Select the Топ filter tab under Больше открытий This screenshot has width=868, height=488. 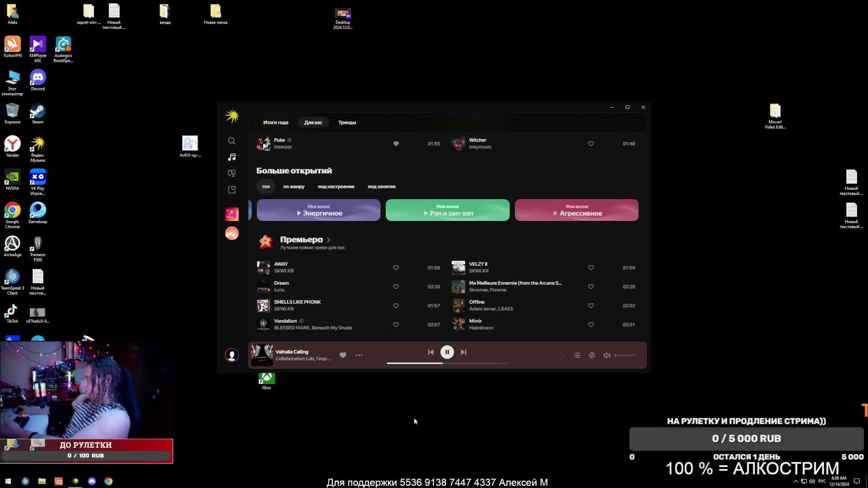click(266, 186)
